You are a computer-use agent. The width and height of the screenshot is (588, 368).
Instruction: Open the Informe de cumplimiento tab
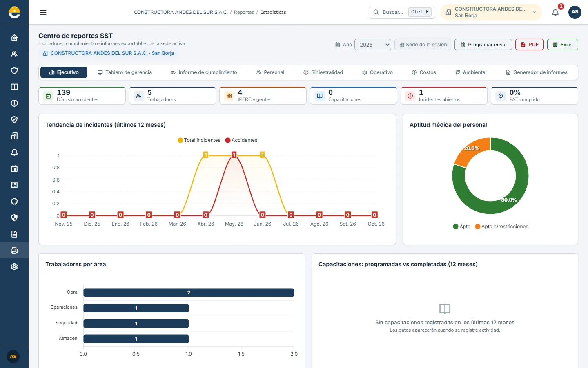click(x=204, y=72)
